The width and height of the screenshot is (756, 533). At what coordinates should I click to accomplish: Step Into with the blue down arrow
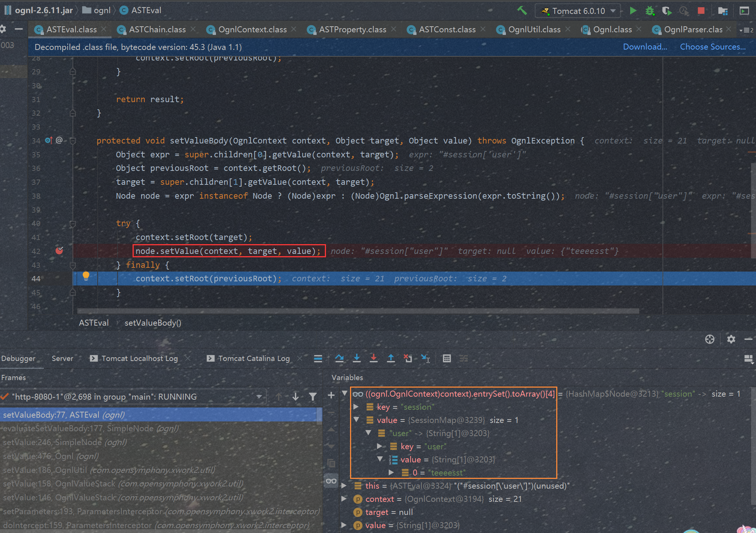(x=357, y=359)
